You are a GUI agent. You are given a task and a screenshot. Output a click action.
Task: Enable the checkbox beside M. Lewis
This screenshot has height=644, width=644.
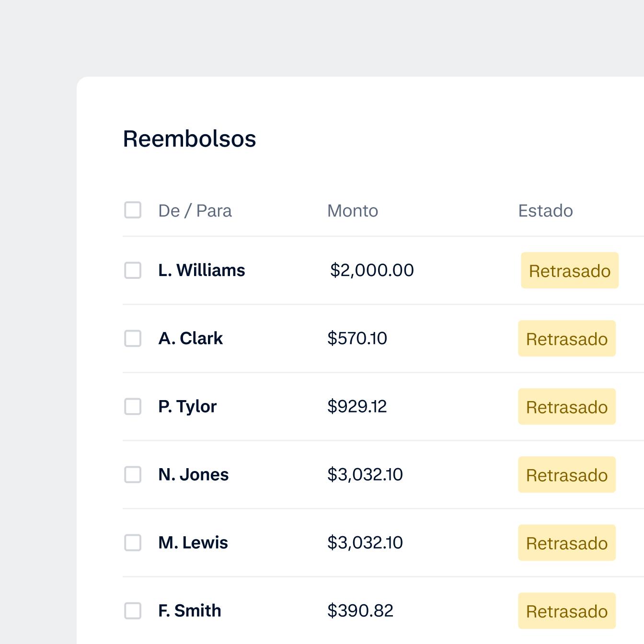click(x=133, y=542)
